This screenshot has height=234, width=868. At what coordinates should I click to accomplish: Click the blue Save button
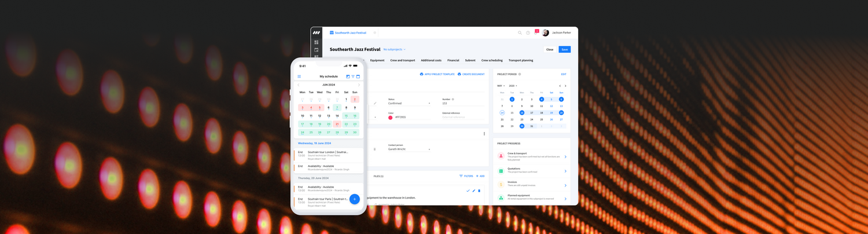[x=564, y=49]
